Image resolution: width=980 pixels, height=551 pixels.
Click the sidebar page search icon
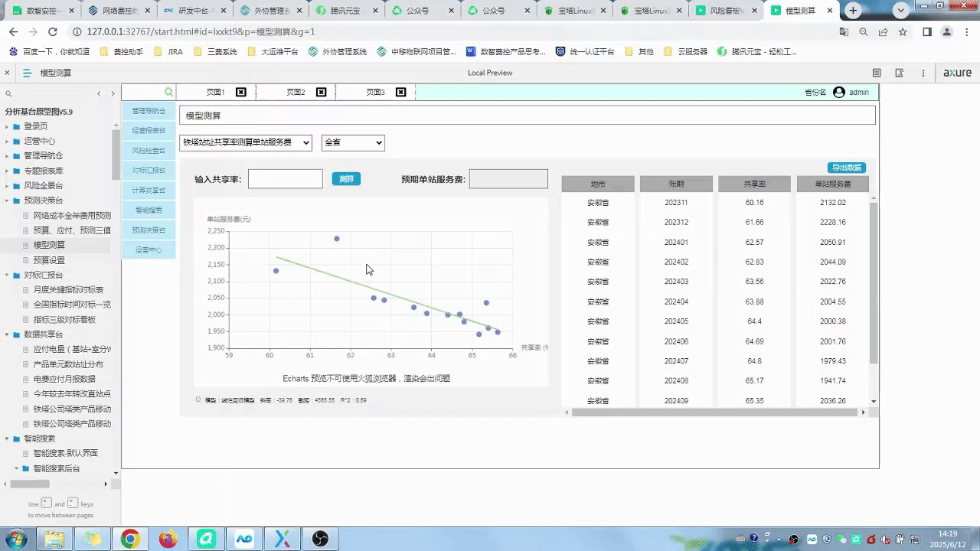8,93
